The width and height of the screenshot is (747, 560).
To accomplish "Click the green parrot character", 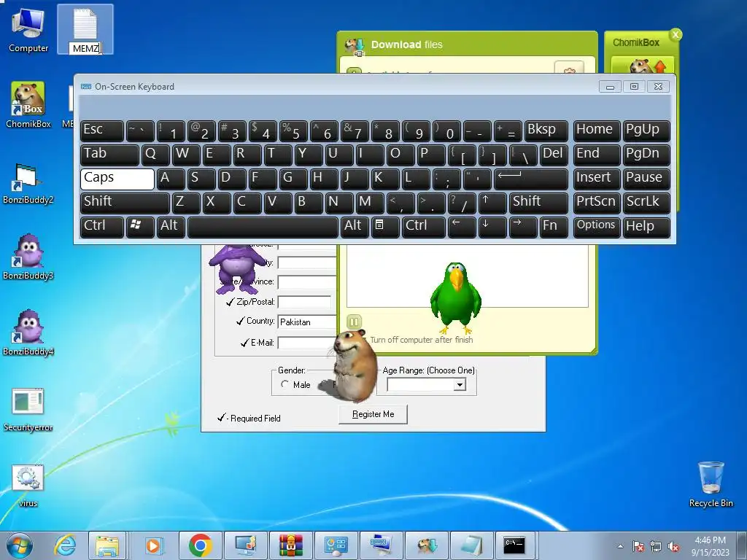I will pos(456,297).
